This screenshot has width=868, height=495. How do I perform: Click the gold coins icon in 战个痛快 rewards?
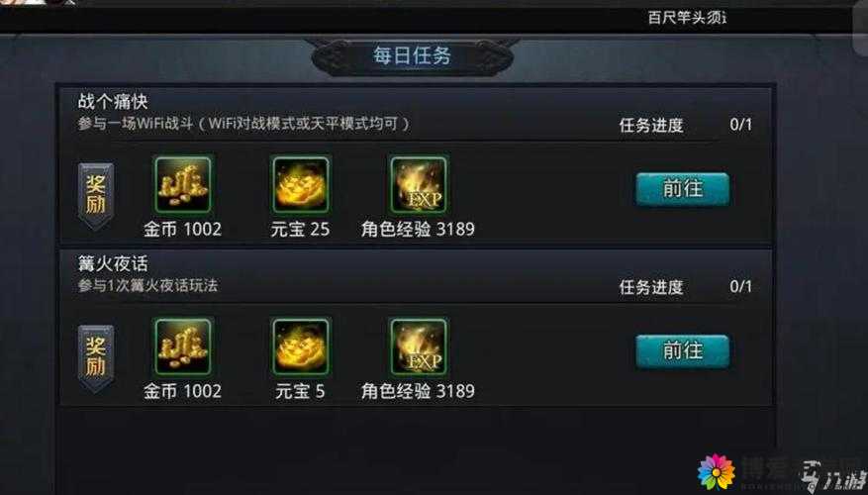pos(183,184)
